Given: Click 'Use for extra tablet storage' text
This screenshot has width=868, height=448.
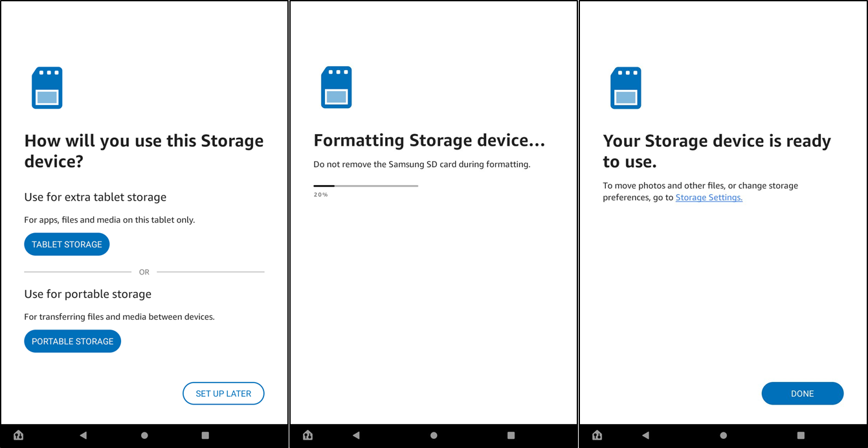Looking at the screenshot, I should [95, 197].
